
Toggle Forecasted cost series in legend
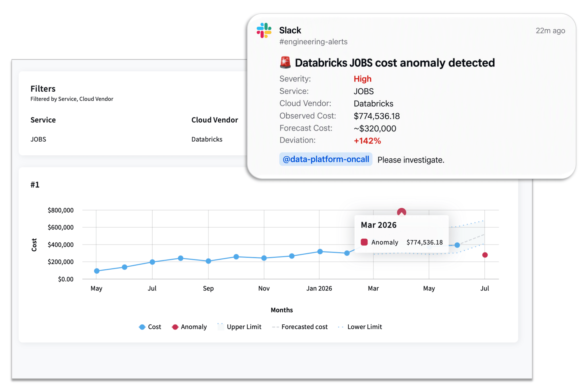(300, 327)
